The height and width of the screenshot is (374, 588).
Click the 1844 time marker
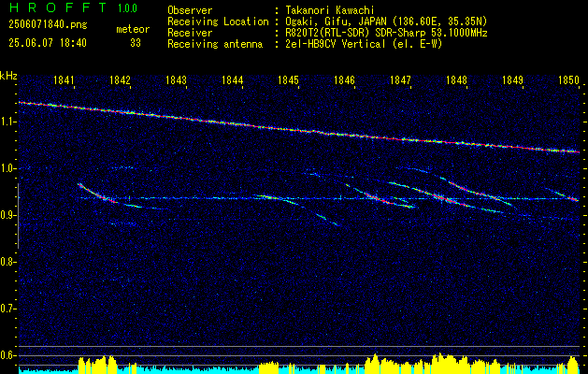[232, 80]
